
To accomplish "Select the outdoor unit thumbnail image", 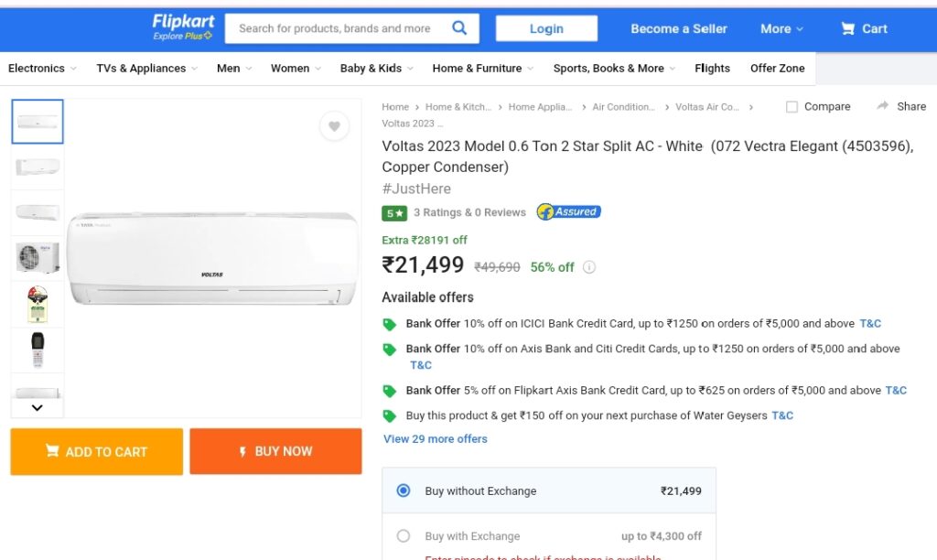I will click(37, 258).
